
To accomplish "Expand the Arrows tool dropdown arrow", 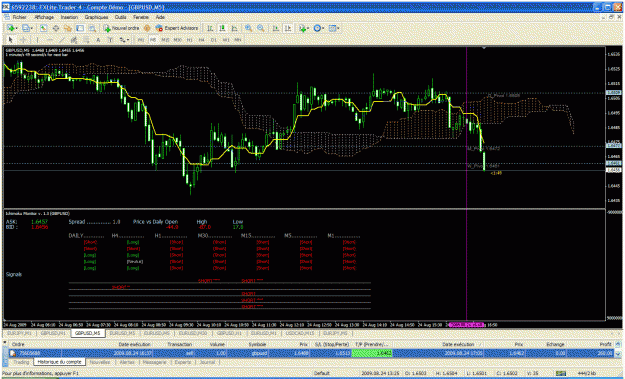I will pyautogui.click(x=128, y=40).
